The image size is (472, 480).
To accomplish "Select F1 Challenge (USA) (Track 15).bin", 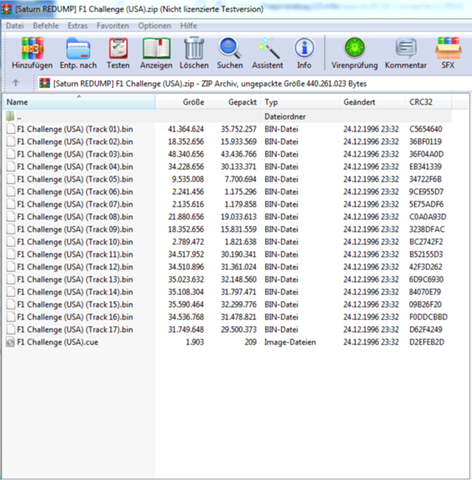I will pyautogui.click(x=75, y=305).
